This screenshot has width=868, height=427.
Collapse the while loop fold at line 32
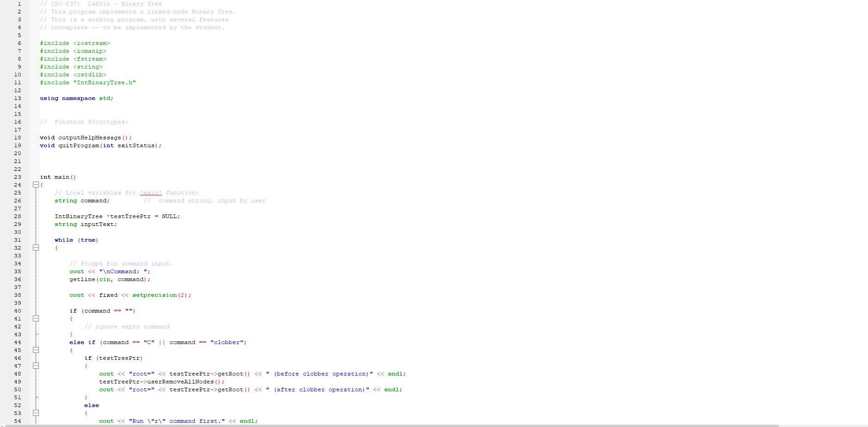click(x=36, y=248)
